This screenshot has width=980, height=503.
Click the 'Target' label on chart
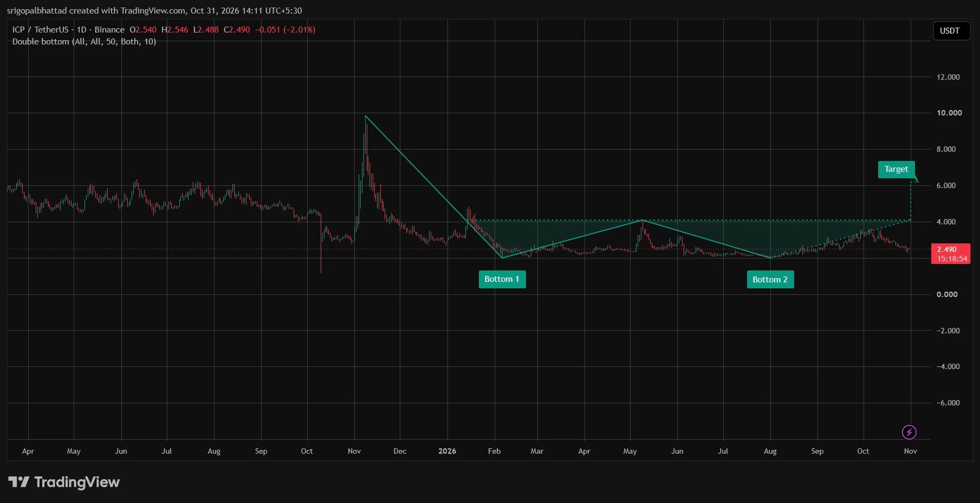(x=897, y=170)
